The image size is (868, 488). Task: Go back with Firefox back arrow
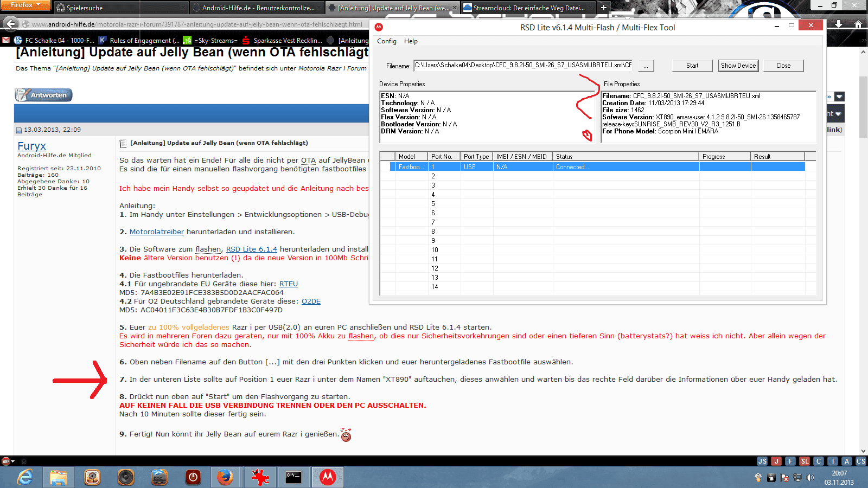10,24
